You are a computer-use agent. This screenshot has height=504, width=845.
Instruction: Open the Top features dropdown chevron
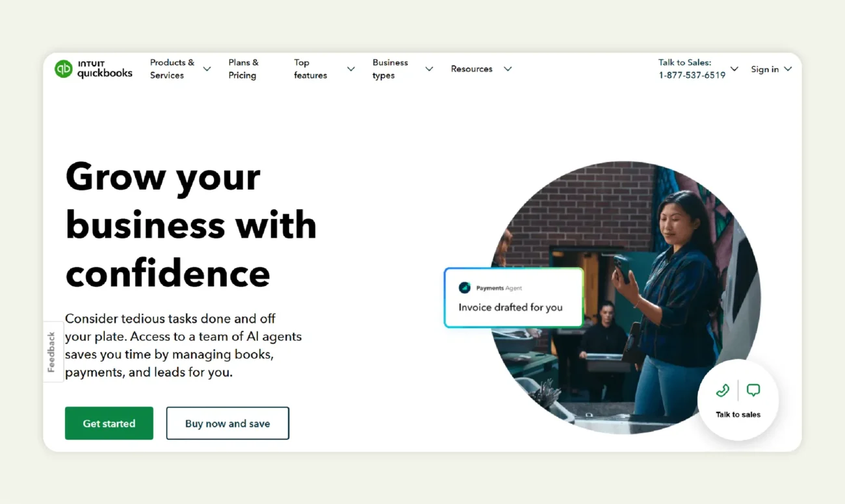pos(350,69)
